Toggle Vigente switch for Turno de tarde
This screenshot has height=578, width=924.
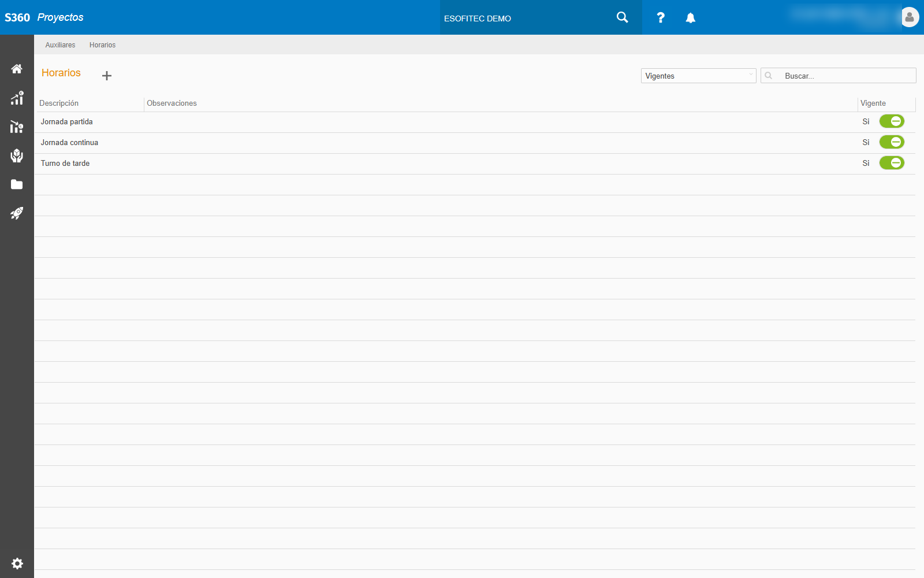click(x=892, y=163)
